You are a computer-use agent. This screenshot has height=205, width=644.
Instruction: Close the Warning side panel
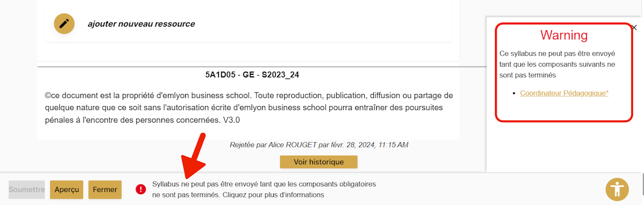click(634, 28)
